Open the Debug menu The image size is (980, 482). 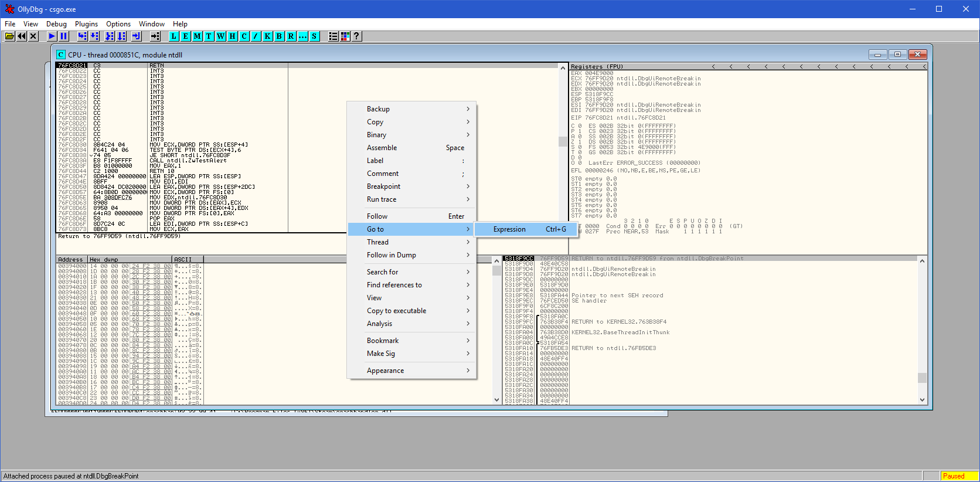(56, 24)
